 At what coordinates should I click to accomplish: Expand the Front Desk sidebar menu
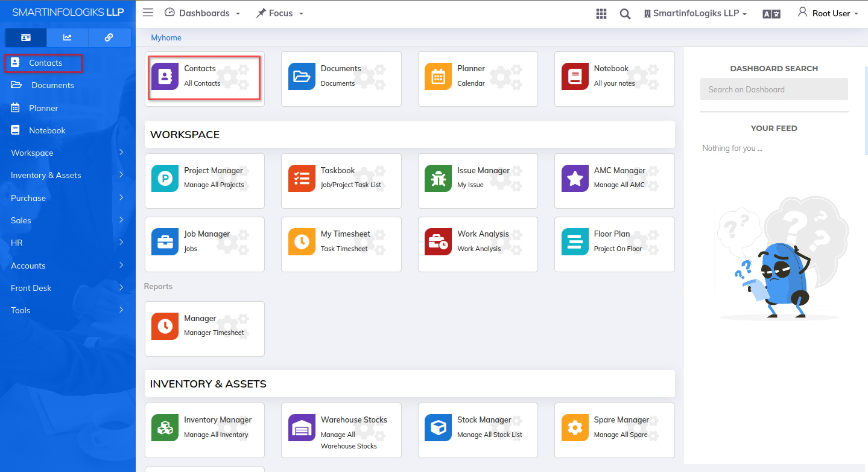click(68, 288)
